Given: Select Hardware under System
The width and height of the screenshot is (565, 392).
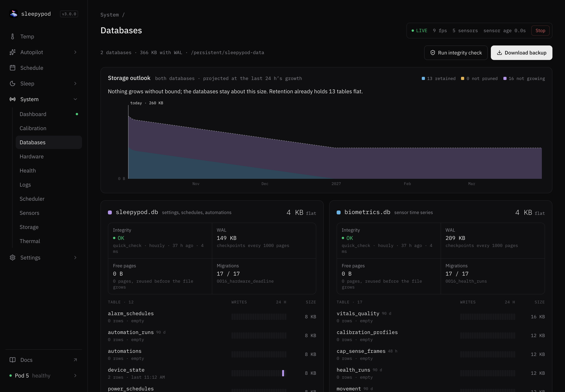Looking at the screenshot, I should tap(49, 156).
